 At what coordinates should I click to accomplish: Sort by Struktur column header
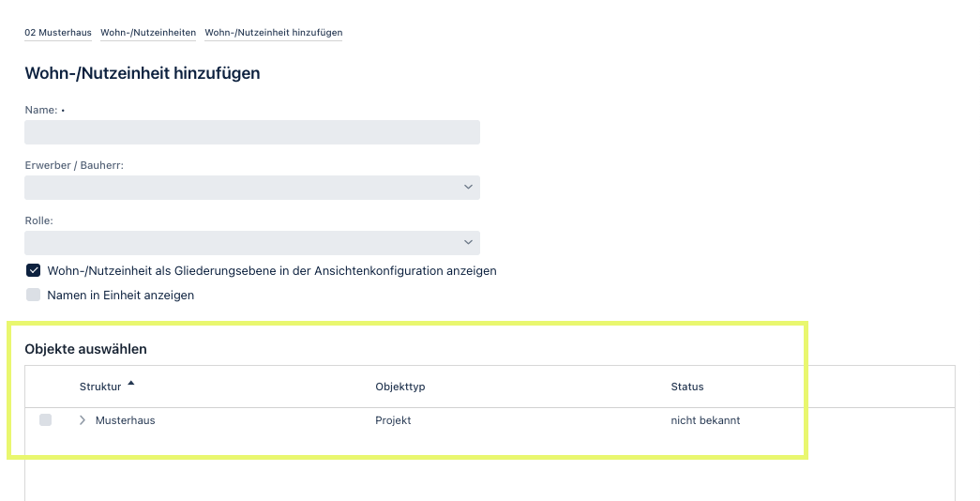100,387
